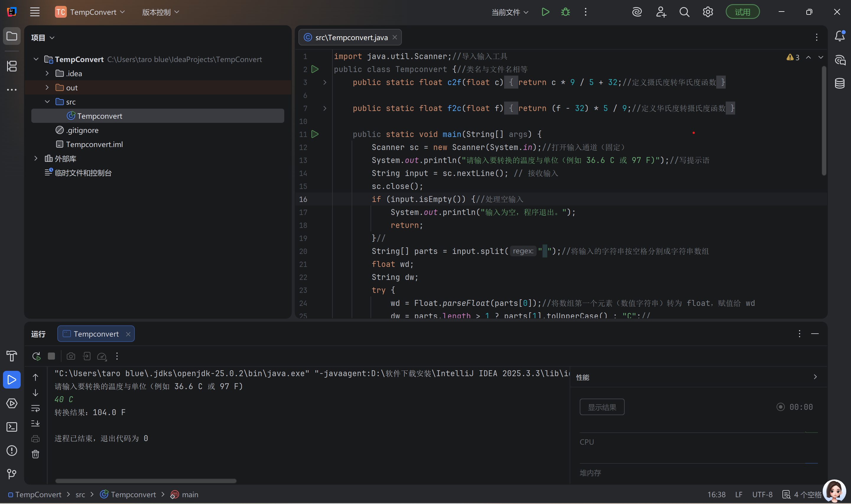
Task: Collapse the src folder in project tree
Action: coord(47,102)
